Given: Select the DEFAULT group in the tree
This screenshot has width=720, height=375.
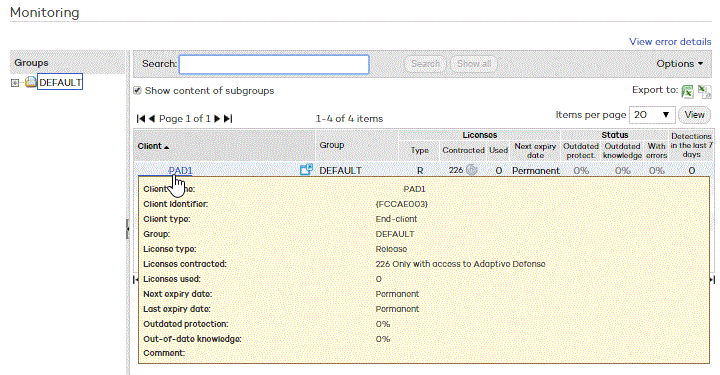Looking at the screenshot, I should pyautogui.click(x=60, y=83).
